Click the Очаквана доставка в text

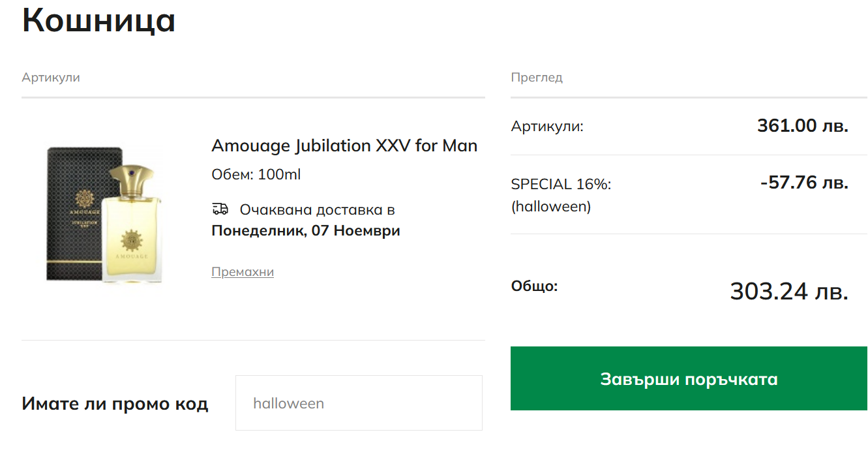coord(318,210)
